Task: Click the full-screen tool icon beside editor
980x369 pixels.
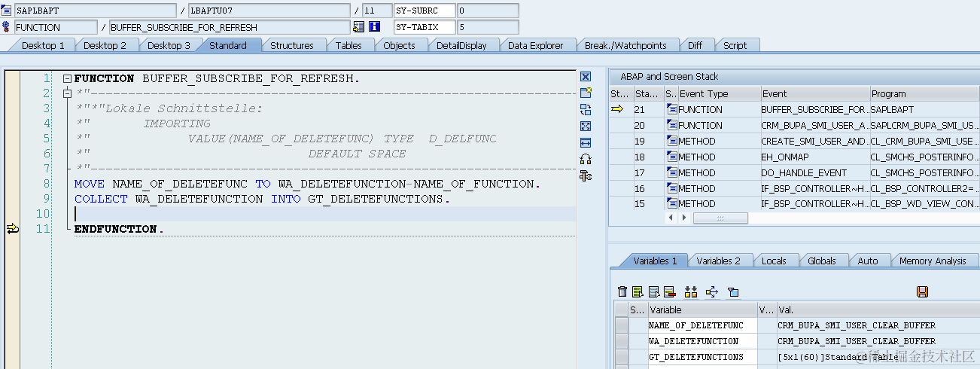Action: [586, 126]
